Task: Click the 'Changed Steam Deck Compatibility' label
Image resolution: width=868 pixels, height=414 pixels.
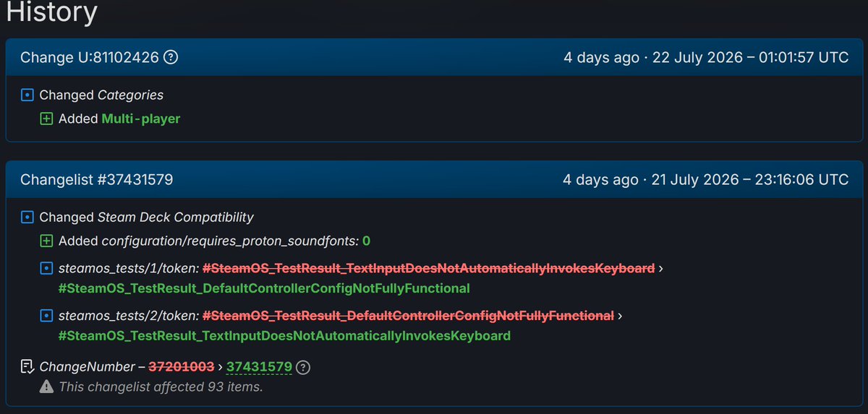Action: coord(147,217)
